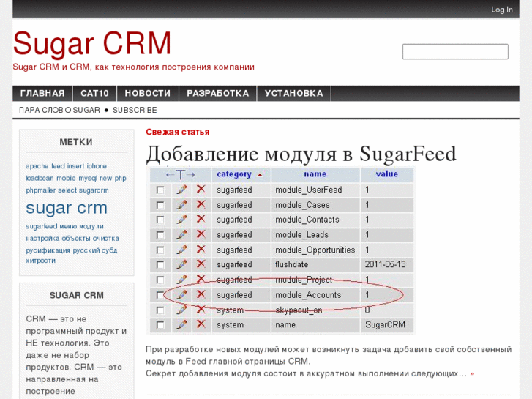Toggle full texts arrows icon in table header

(x=181, y=175)
